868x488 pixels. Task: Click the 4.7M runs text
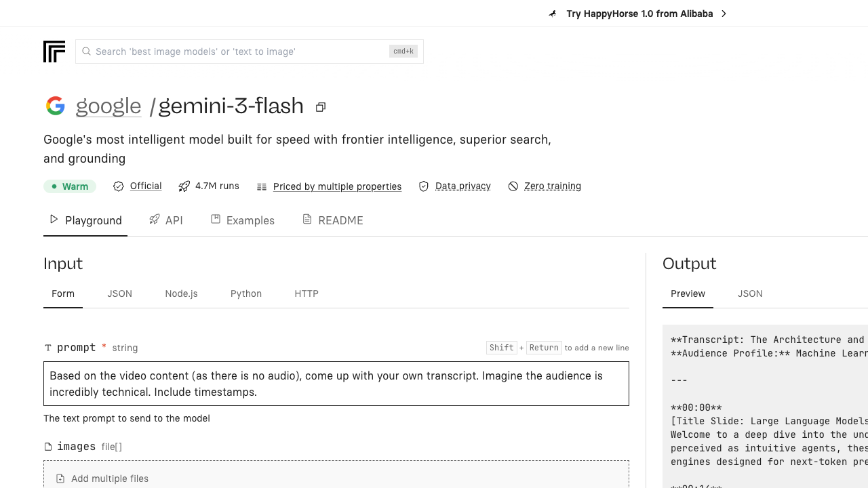click(217, 186)
